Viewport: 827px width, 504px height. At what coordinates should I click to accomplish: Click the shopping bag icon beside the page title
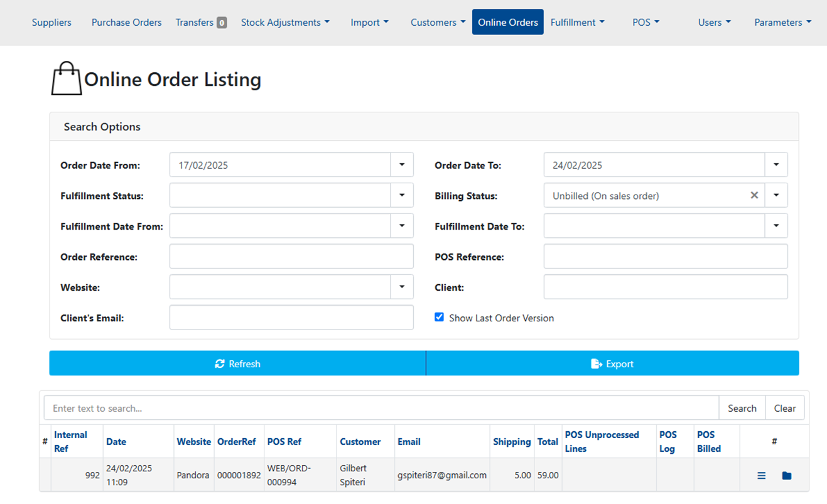[x=67, y=78]
